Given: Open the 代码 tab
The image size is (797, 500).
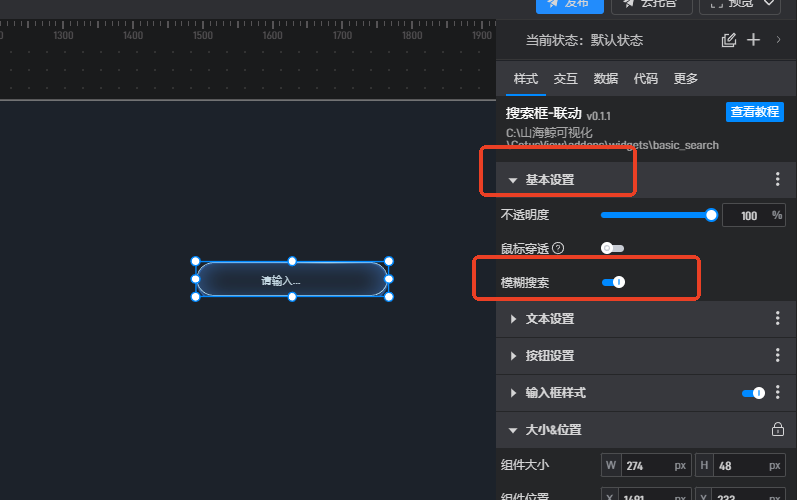Looking at the screenshot, I should [646, 78].
